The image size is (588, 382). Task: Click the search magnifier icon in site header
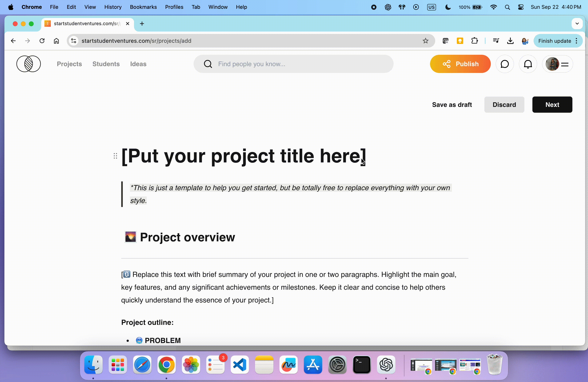coord(208,64)
